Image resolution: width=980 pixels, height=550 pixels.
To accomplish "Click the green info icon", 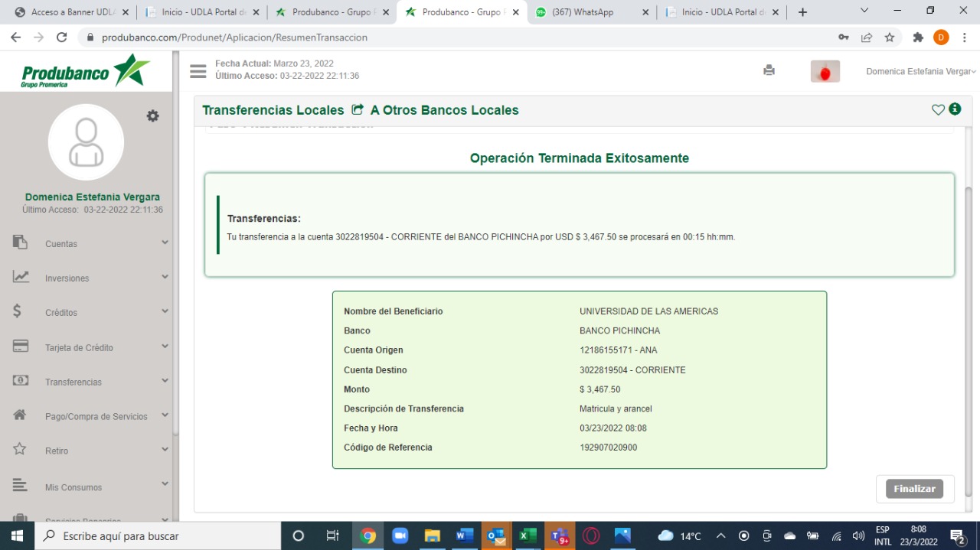I will [x=955, y=109].
